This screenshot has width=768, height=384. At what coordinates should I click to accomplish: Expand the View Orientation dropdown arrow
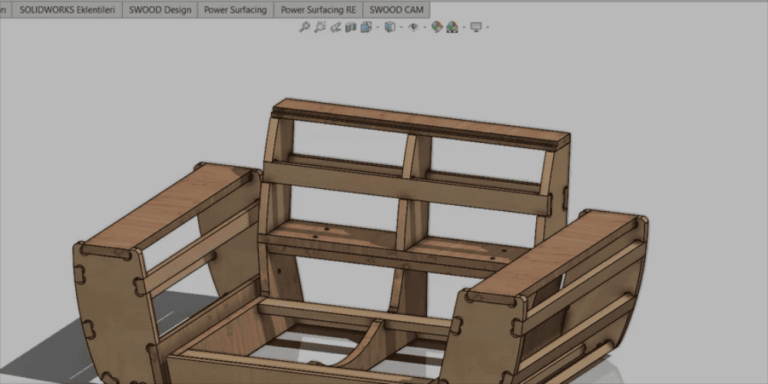378,27
